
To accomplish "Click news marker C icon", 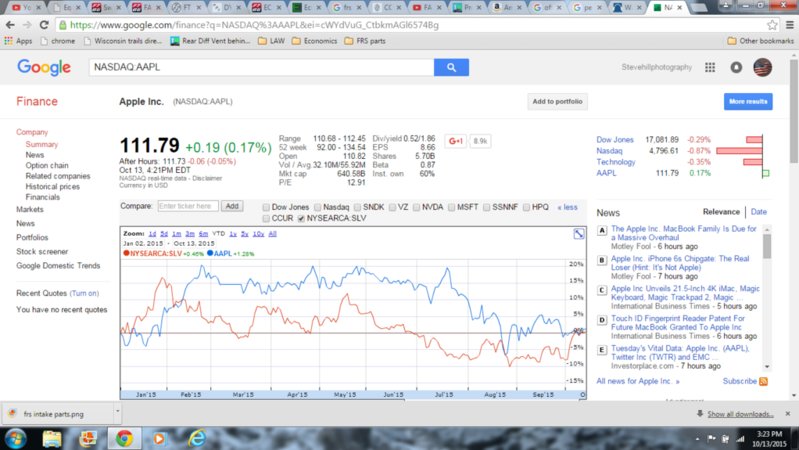I will pos(602,290).
